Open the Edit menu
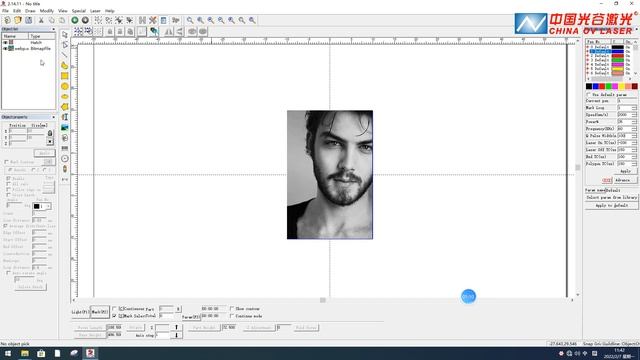 (x=17, y=11)
